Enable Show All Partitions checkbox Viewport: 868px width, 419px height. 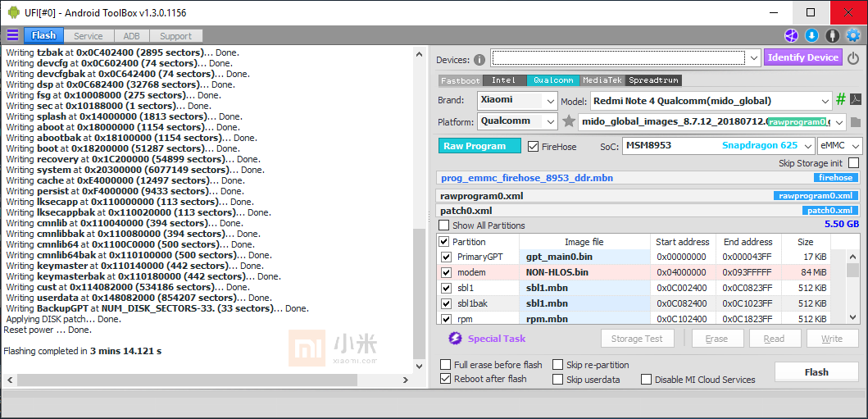(x=444, y=225)
